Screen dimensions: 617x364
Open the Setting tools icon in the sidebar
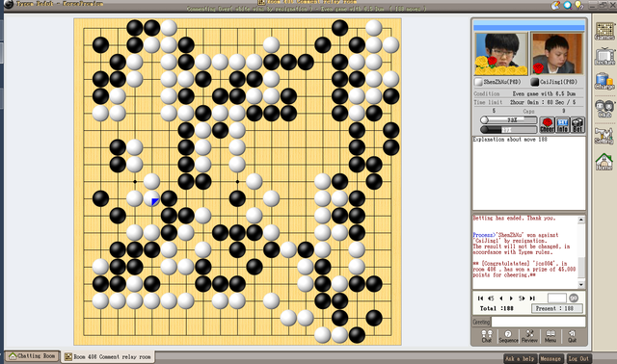(604, 136)
